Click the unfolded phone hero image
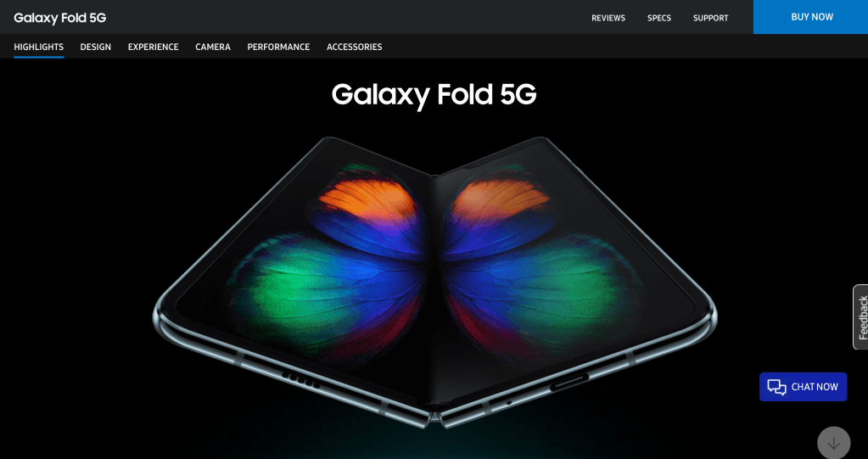The width and height of the screenshot is (868, 459). [434, 283]
